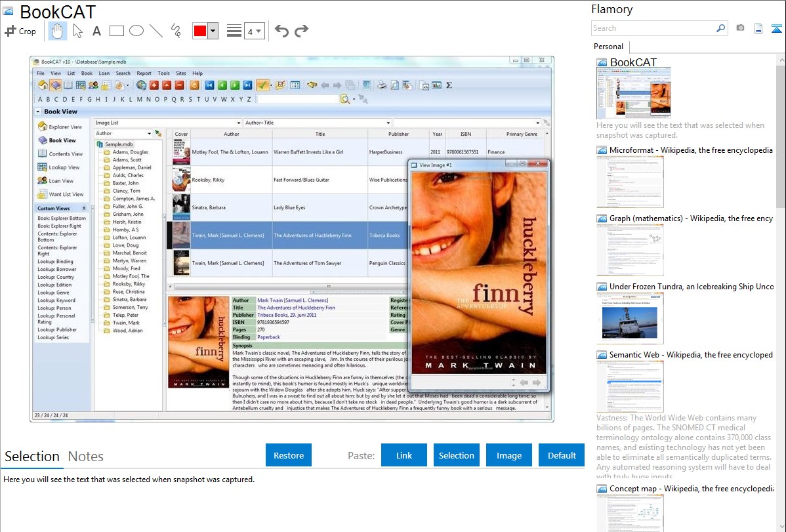Click the Default paste button
The image size is (786, 532).
562,455
